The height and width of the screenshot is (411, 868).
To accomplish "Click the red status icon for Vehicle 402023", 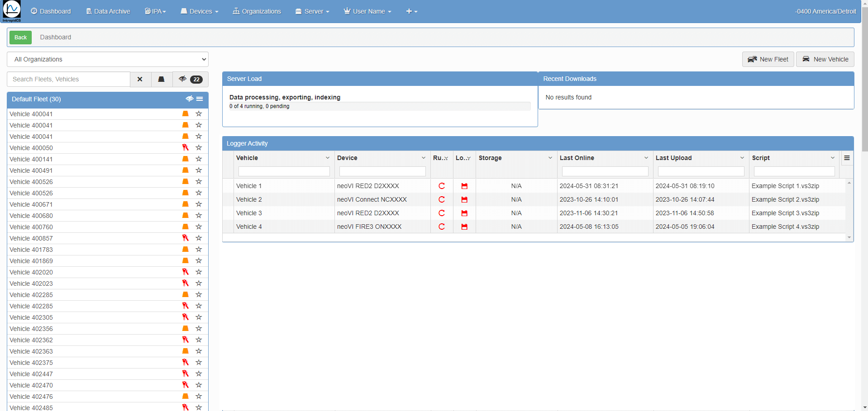I will coord(185,283).
